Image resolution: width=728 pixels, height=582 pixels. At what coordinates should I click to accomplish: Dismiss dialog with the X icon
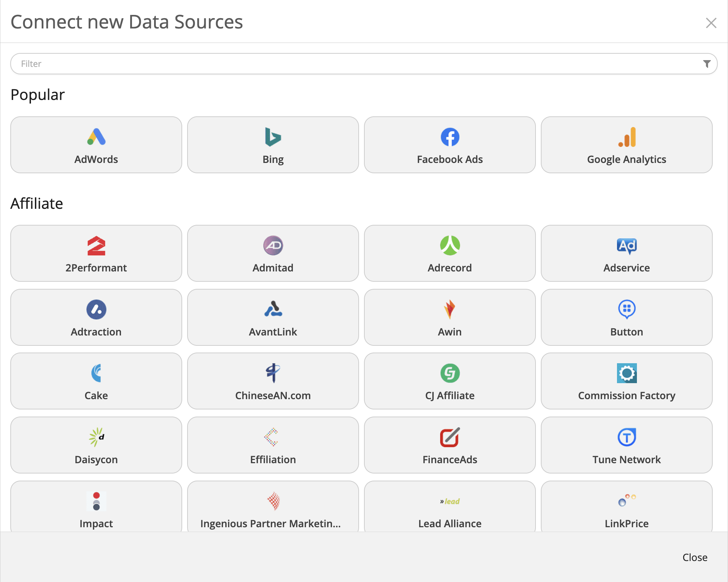(x=711, y=23)
